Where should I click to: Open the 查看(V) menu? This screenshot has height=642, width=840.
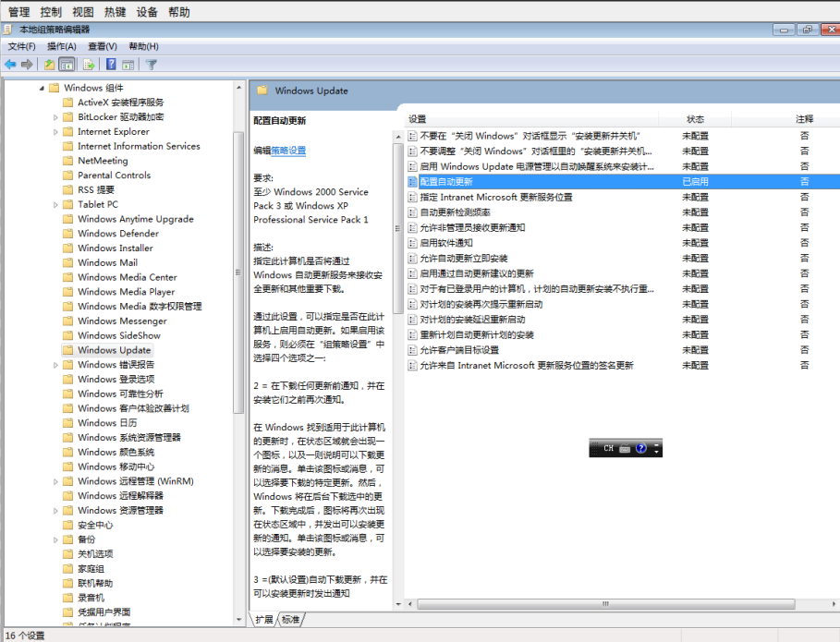click(103, 46)
